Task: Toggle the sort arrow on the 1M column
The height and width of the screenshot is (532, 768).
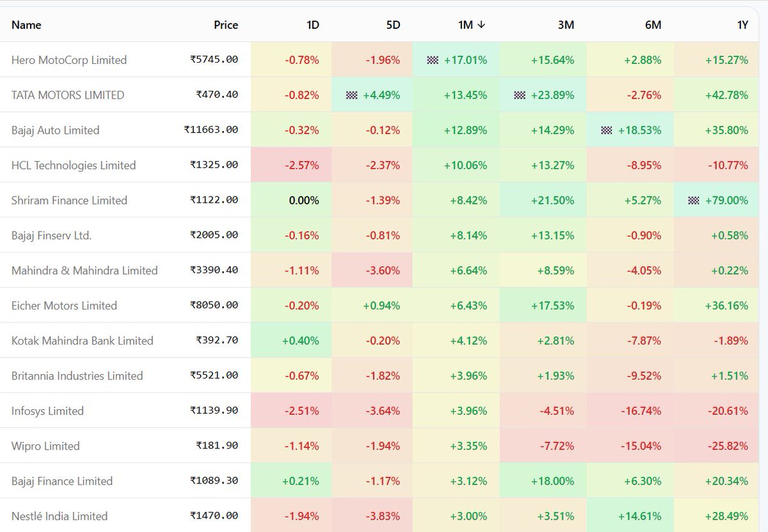Action: (481, 25)
